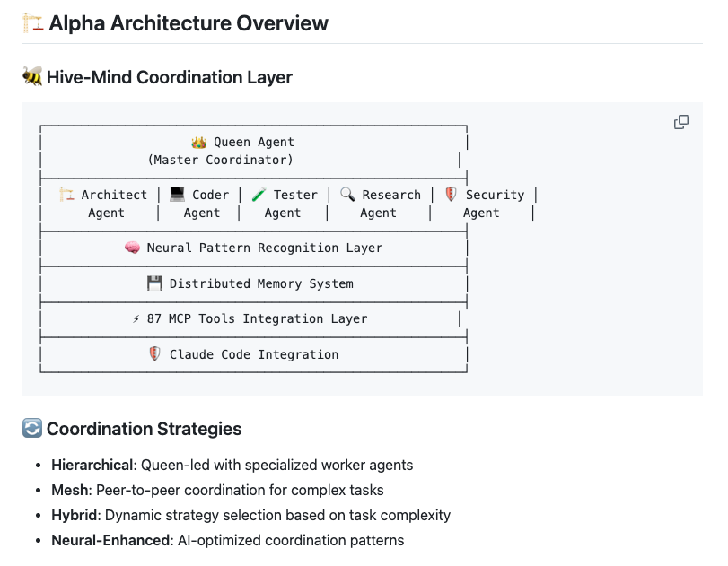Viewport: 728px width, 566px height.
Task: Click the crown emoji beside Queen Agent
Action: pyautogui.click(x=199, y=142)
